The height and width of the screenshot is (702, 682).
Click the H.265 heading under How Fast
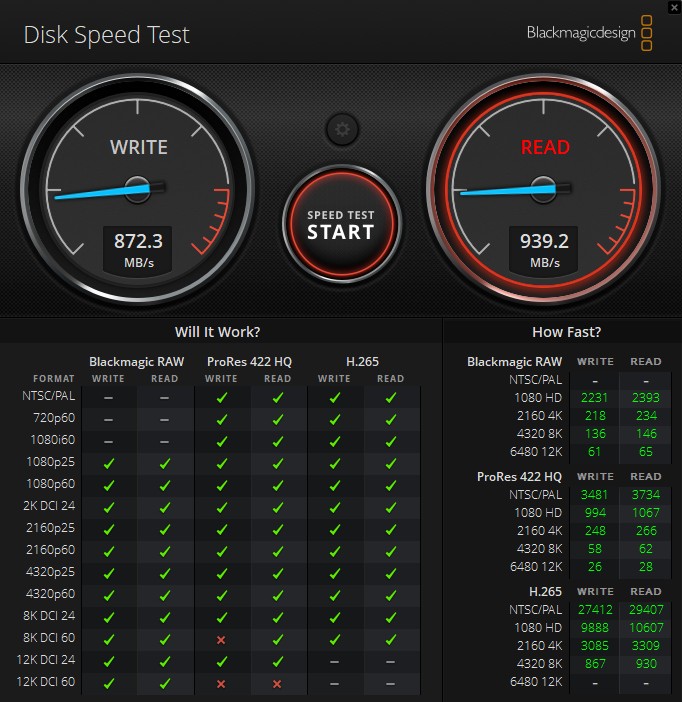click(x=545, y=591)
